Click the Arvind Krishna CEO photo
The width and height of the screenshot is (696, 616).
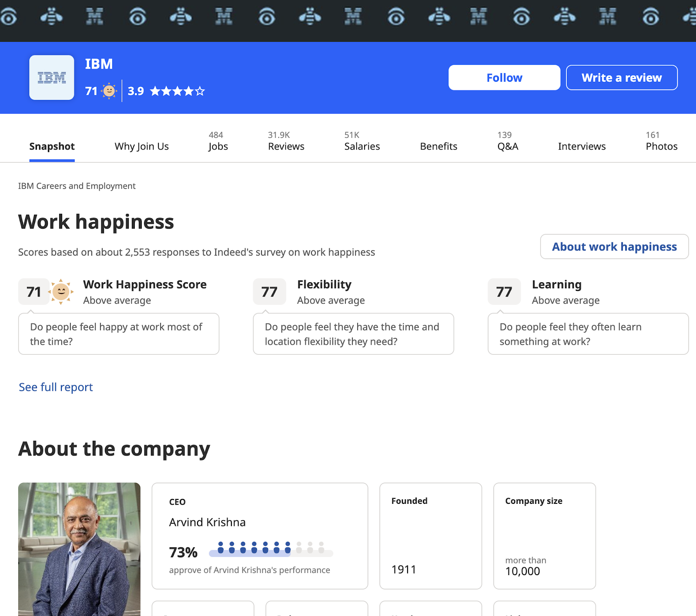pyautogui.click(x=79, y=549)
